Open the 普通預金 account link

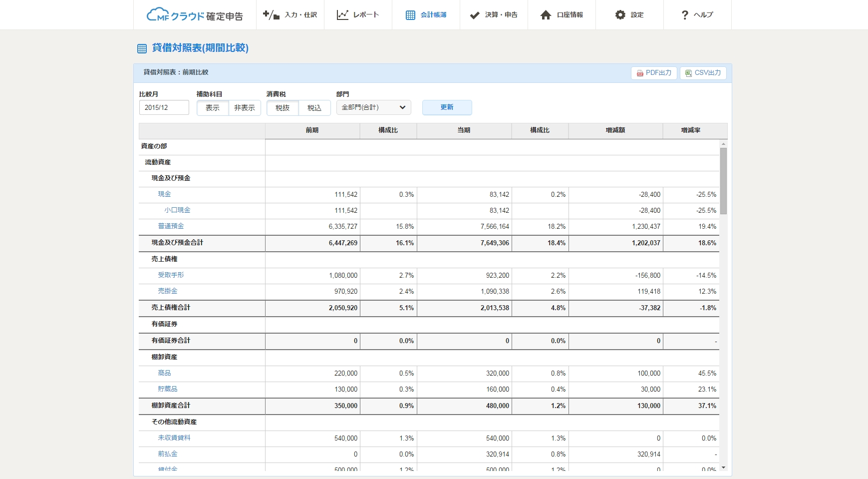tap(171, 226)
